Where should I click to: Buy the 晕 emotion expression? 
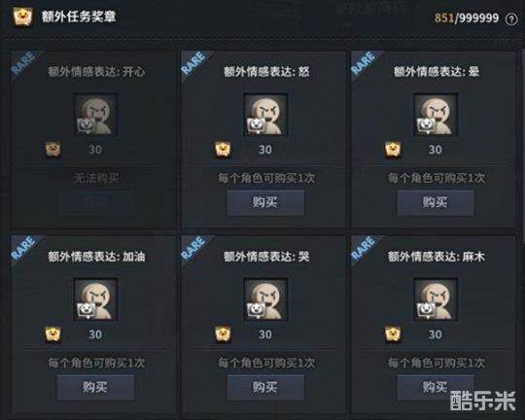click(x=436, y=202)
